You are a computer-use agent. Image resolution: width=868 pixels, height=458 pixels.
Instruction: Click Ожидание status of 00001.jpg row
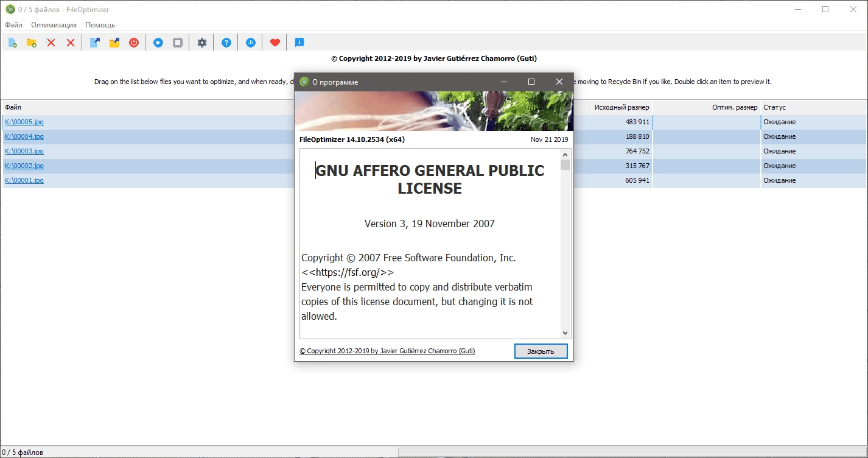point(780,180)
